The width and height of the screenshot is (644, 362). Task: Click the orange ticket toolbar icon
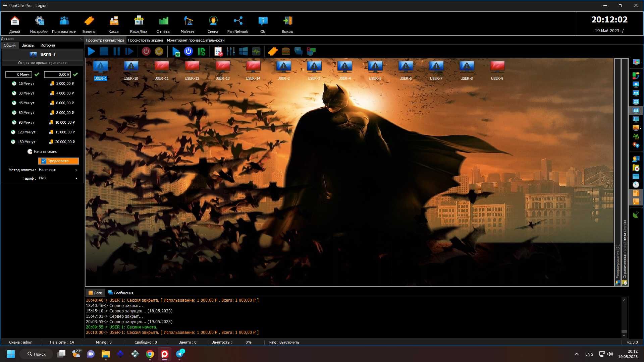coord(273,51)
